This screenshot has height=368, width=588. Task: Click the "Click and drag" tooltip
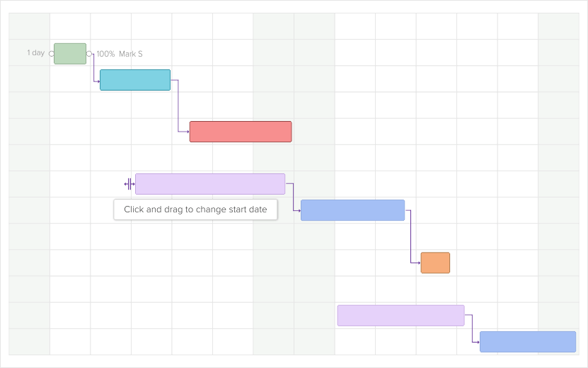195,210
